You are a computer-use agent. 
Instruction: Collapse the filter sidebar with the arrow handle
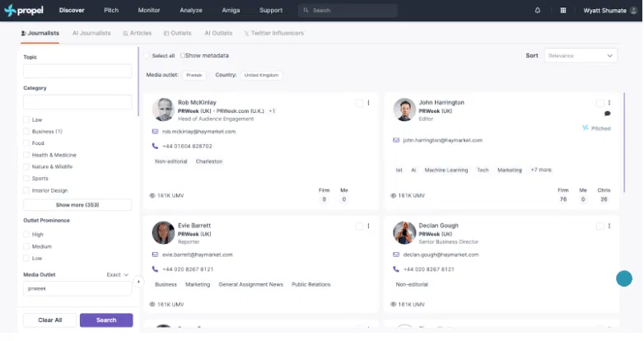coord(138,282)
